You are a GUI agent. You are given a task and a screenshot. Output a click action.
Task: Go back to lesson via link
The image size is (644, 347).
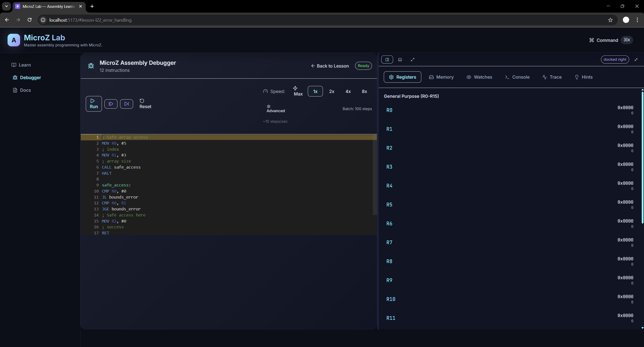click(330, 66)
